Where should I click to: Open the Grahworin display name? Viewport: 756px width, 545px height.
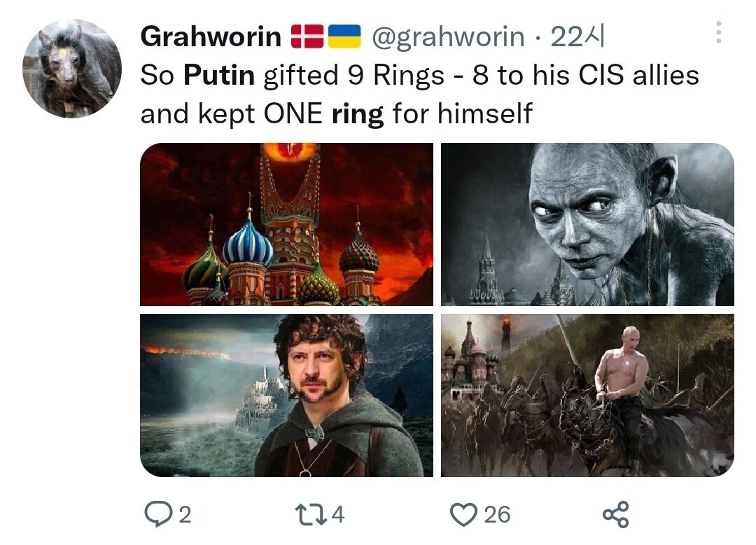(x=211, y=36)
